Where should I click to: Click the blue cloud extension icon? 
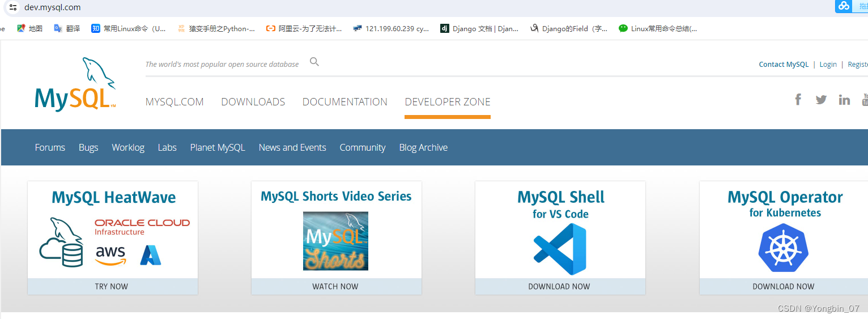click(844, 6)
